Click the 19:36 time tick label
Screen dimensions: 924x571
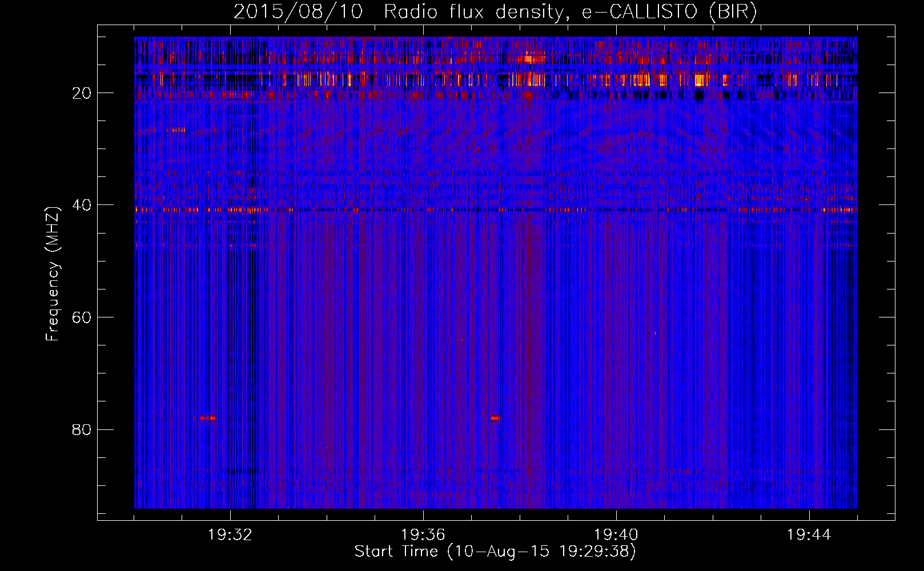pos(423,535)
